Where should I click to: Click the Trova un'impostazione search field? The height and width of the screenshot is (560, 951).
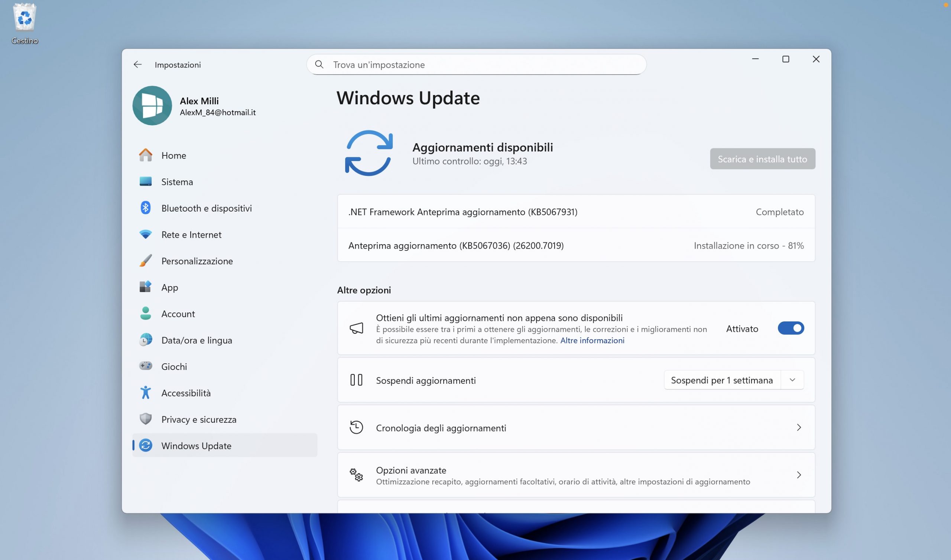(476, 65)
